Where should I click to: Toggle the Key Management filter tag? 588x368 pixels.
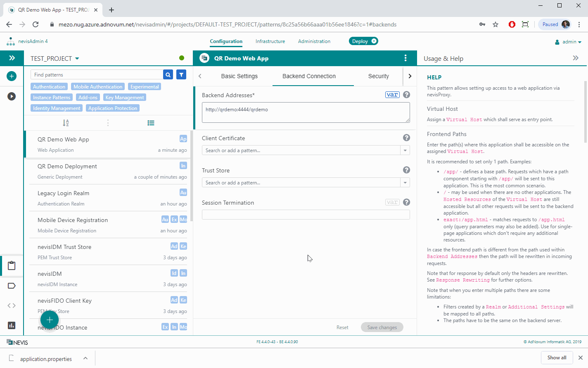[x=125, y=98]
